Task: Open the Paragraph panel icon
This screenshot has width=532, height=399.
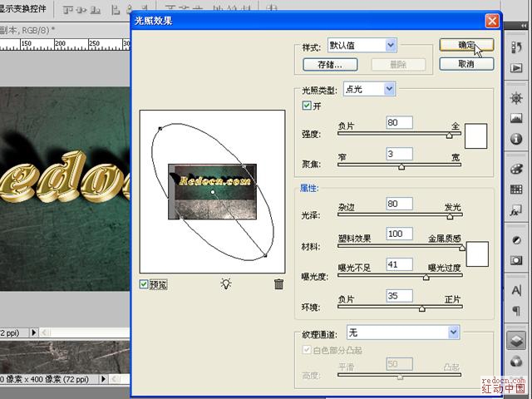Action: coord(516,311)
